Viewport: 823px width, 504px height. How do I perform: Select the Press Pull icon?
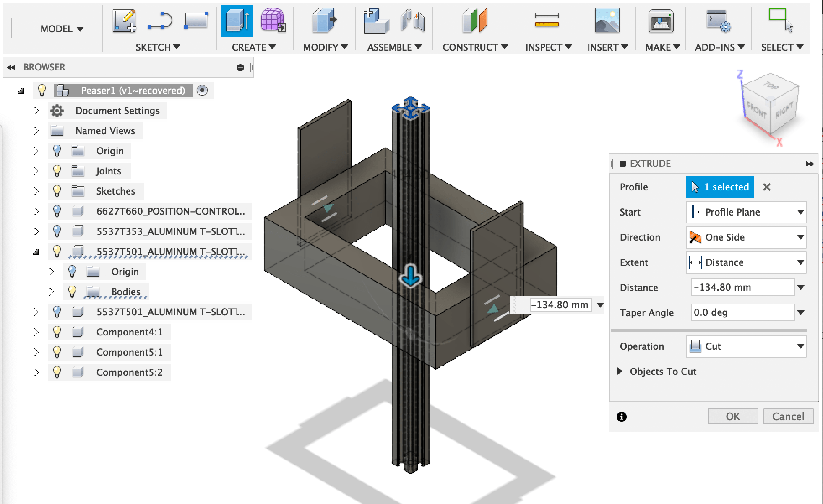click(324, 21)
